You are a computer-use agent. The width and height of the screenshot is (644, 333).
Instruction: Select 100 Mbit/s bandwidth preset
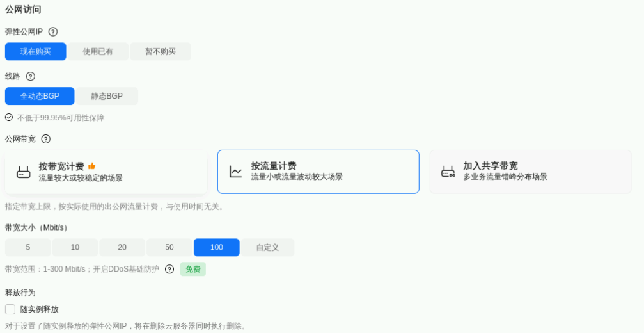217,248
